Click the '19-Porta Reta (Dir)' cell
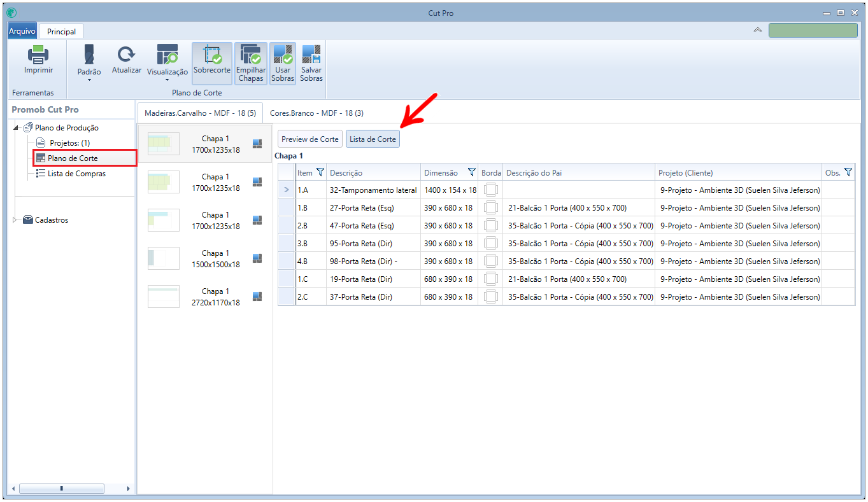 tap(373, 279)
